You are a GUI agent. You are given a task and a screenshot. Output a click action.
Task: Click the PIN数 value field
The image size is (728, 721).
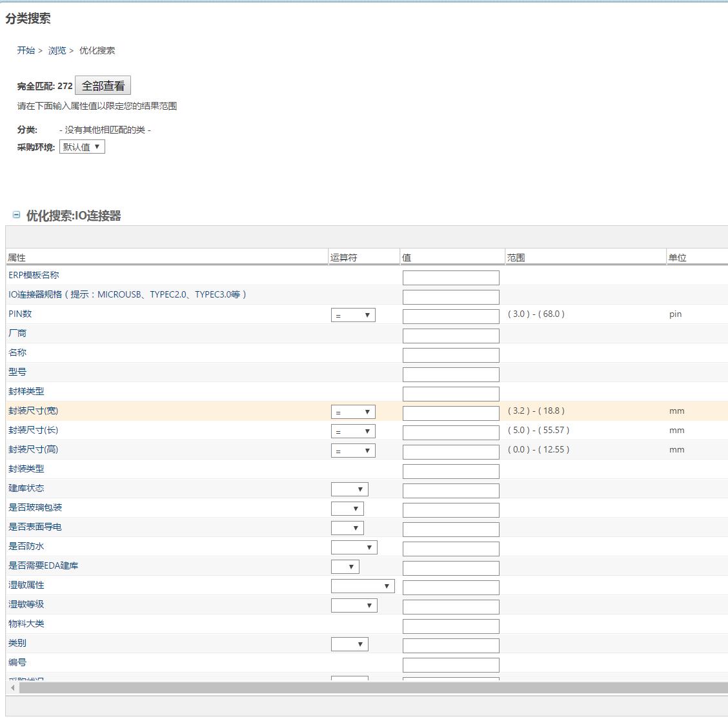point(451,317)
